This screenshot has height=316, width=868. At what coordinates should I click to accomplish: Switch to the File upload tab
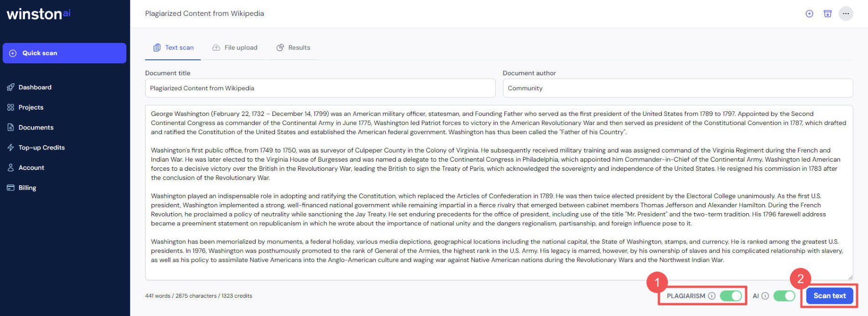click(235, 47)
